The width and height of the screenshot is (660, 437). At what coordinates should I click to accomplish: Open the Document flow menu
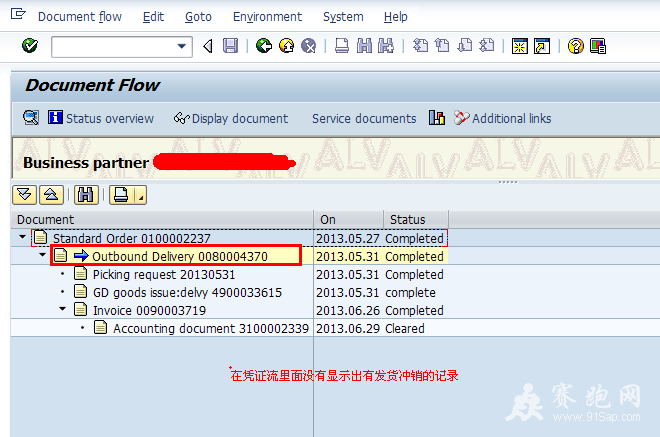click(80, 17)
